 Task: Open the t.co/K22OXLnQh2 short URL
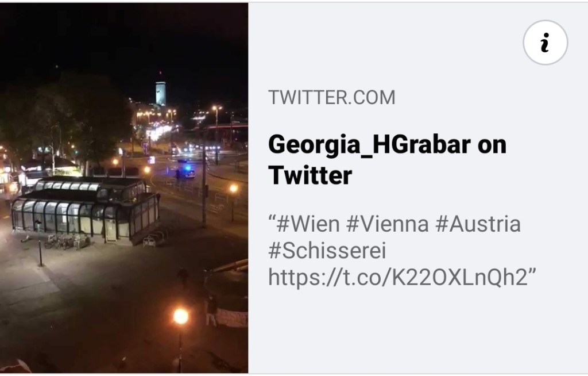point(399,277)
